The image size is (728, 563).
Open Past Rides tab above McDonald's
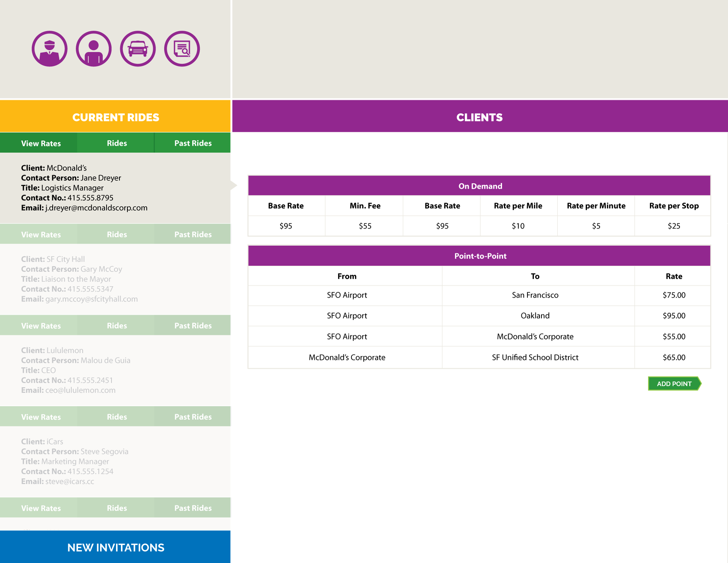coord(193,143)
